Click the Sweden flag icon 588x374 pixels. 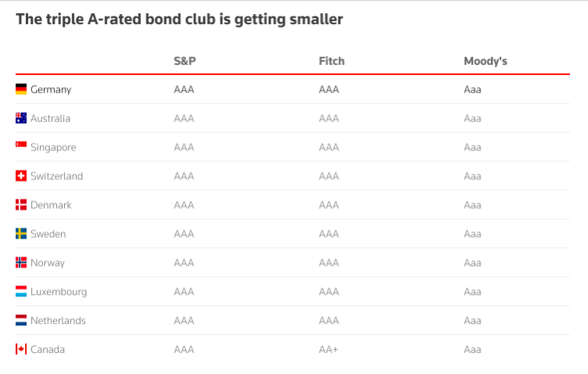21,234
